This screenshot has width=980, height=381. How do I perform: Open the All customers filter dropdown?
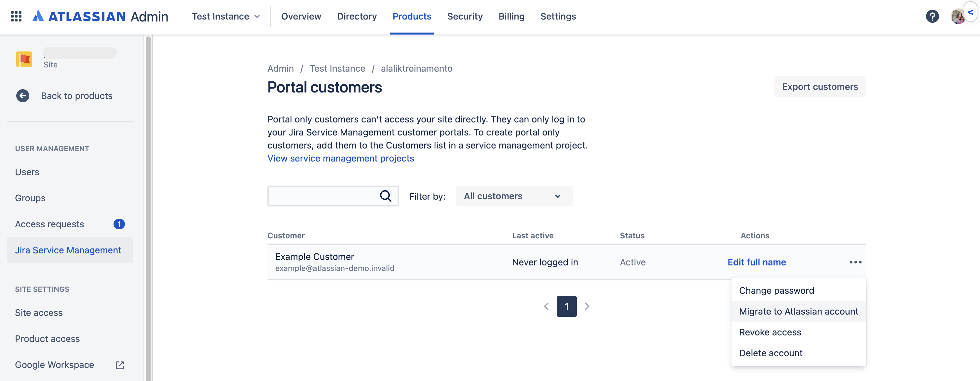click(514, 196)
